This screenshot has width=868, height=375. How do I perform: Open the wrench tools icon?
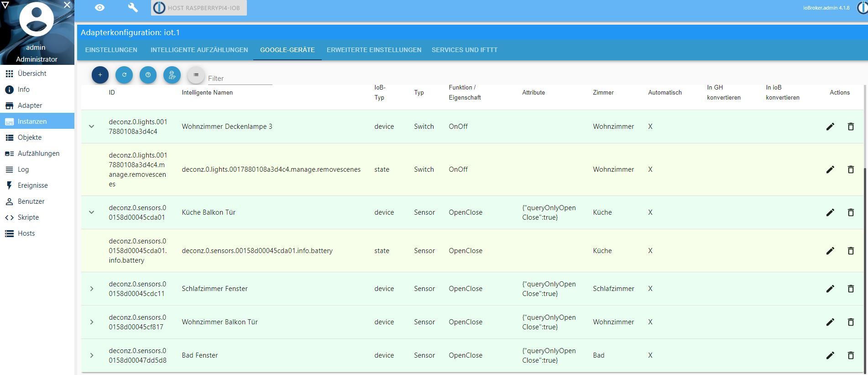point(133,8)
